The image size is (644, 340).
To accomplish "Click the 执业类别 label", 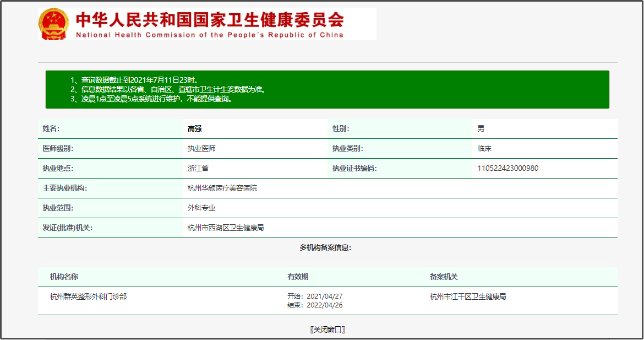I will point(348,148).
